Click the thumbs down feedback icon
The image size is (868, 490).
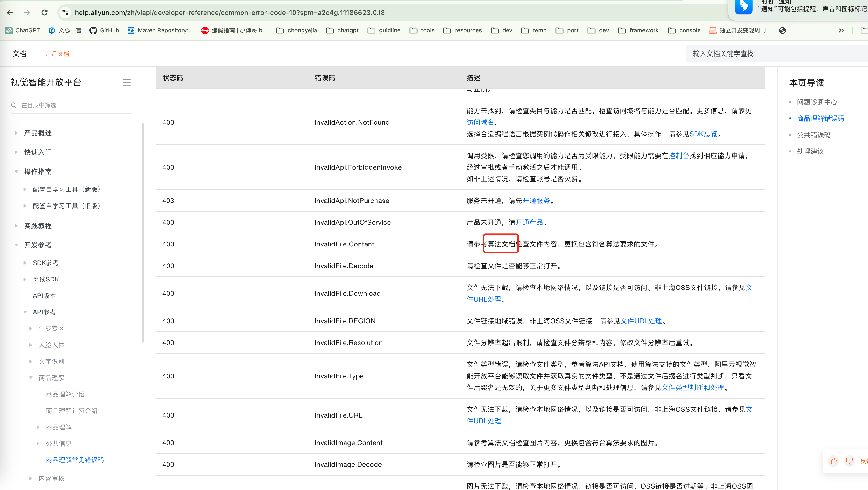coord(849,461)
